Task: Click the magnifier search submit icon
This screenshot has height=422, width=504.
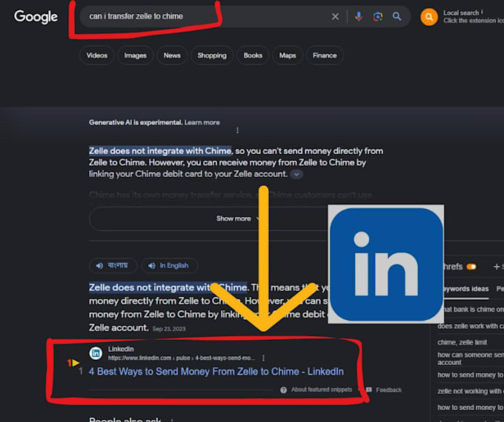Action: pyautogui.click(x=397, y=16)
